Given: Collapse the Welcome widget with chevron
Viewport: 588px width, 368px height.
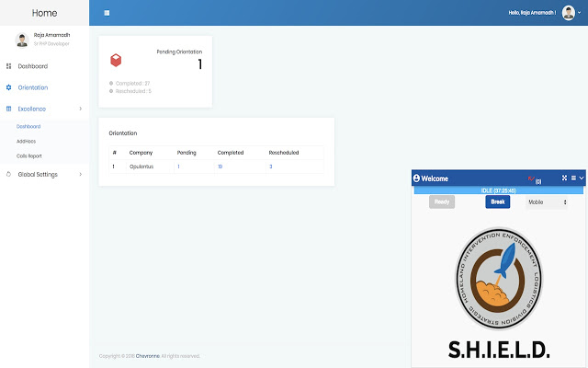Looking at the screenshot, I should pyautogui.click(x=582, y=178).
